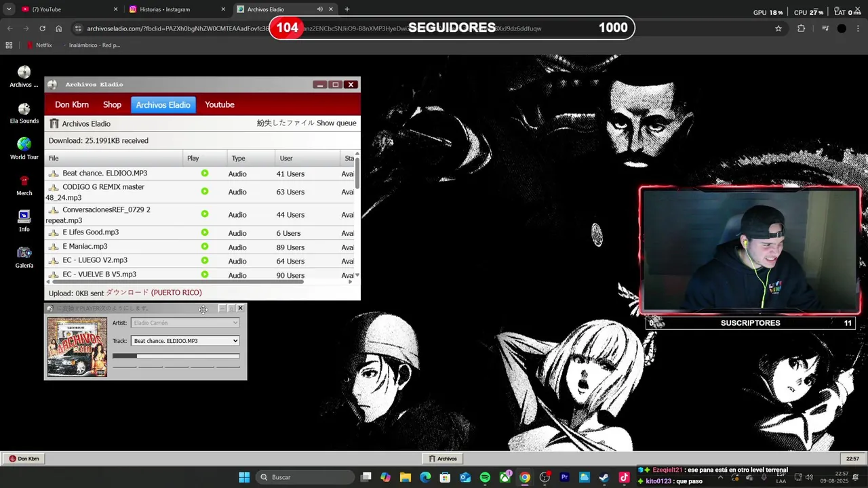Open the Shop tab
Viewport: 868px width, 488px height.
[x=112, y=104]
